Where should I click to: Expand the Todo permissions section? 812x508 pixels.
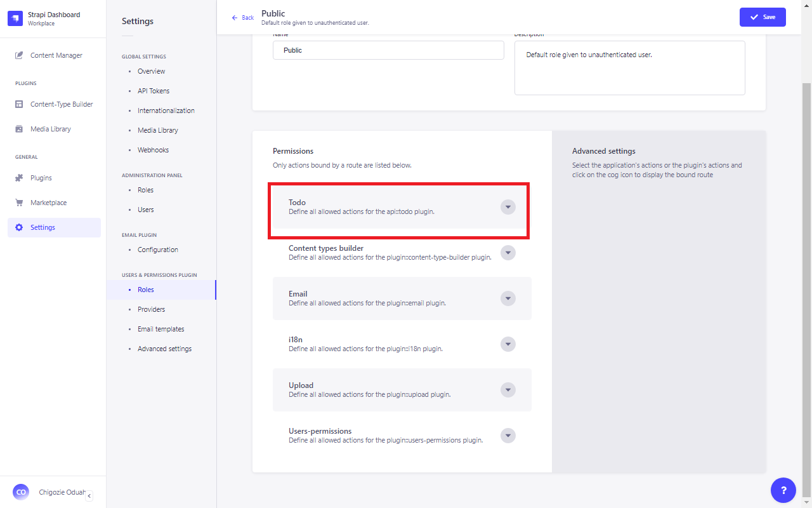[x=507, y=207]
